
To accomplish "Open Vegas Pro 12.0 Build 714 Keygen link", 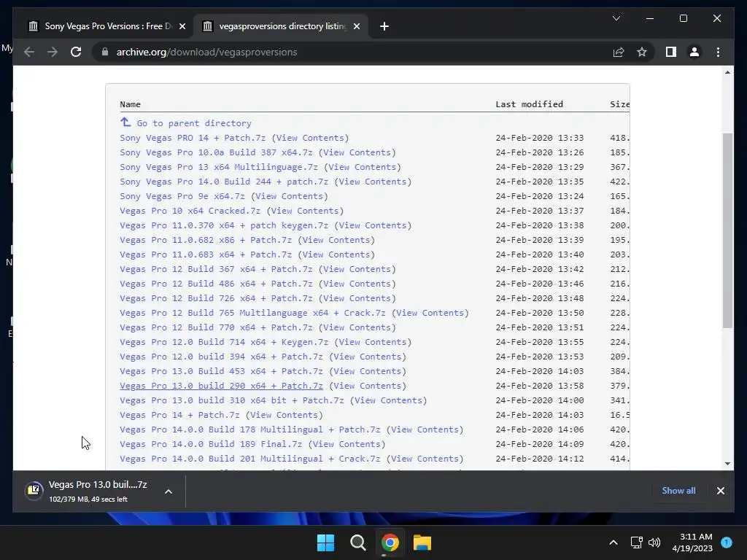I will (x=224, y=342).
